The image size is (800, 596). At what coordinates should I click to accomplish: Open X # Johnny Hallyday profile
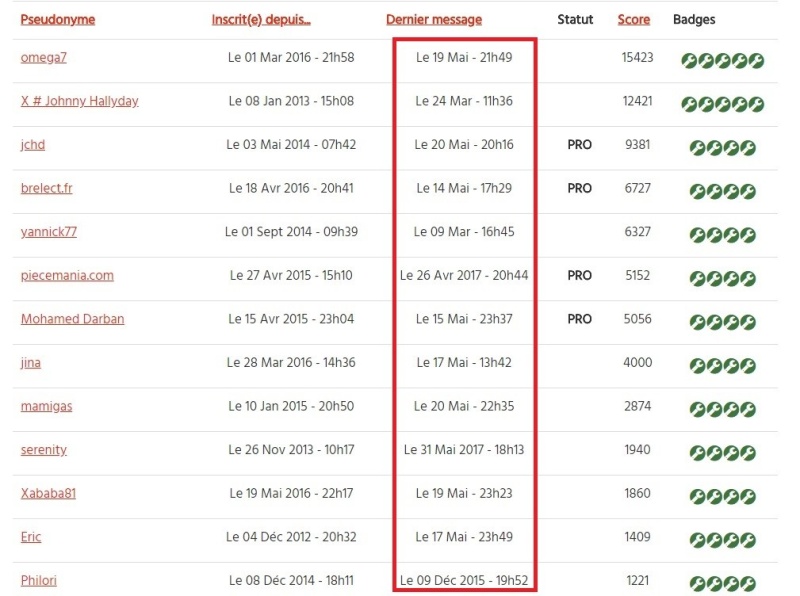[x=80, y=101]
